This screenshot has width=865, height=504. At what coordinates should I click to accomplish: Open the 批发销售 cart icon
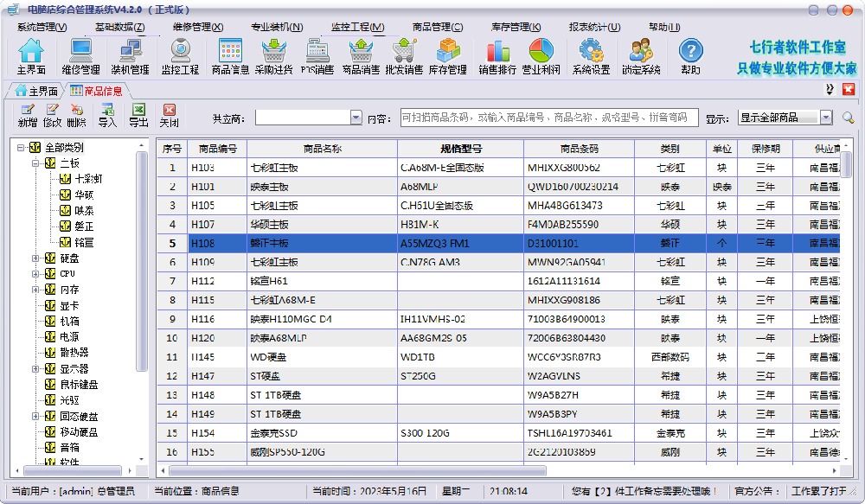(404, 56)
